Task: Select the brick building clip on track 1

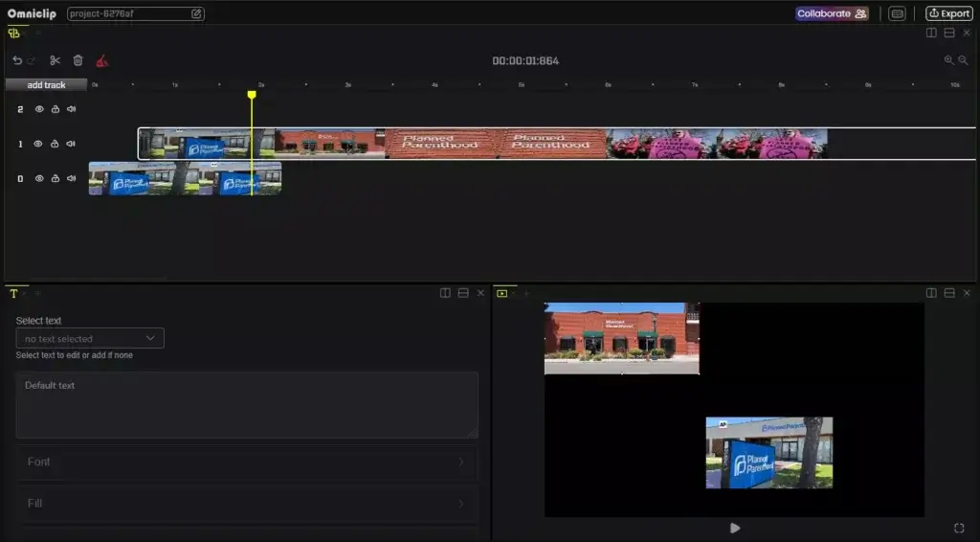Action: (x=330, y=144)
